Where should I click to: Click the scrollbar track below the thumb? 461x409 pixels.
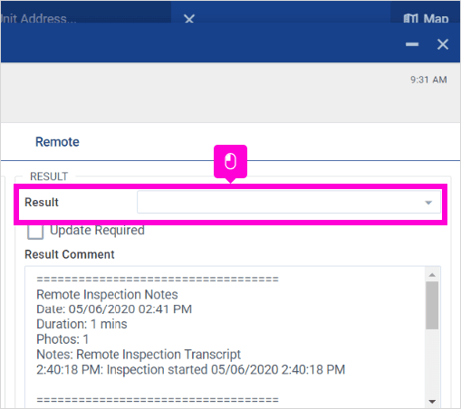(432, 363)
